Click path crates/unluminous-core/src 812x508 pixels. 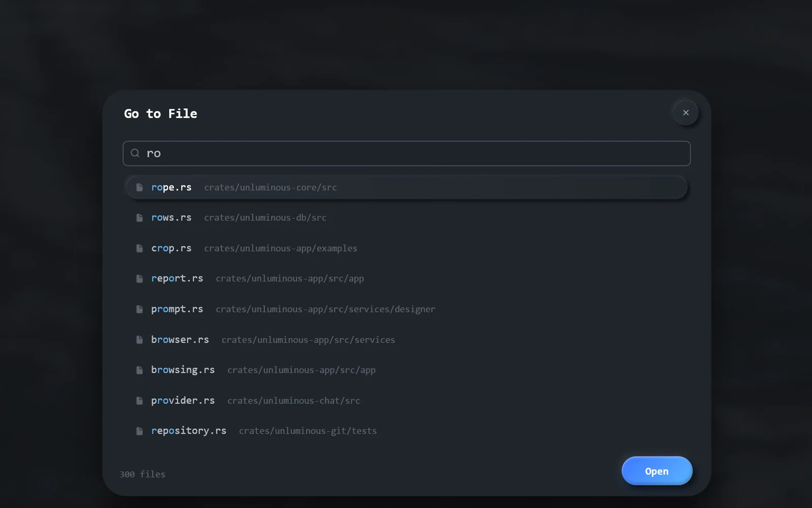[270, 187]
